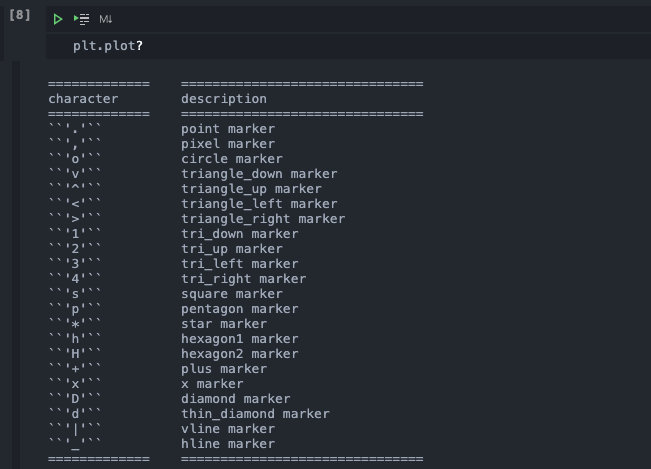Image resolution: width=651 pixels, height=469 pixels.
Task: Click the 'star marker' text
Action: 224,324
